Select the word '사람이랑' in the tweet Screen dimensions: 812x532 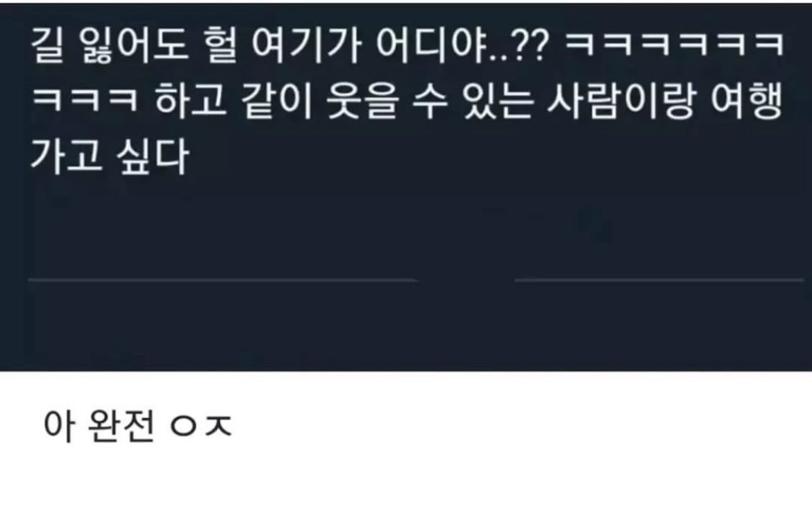[620, 101]
